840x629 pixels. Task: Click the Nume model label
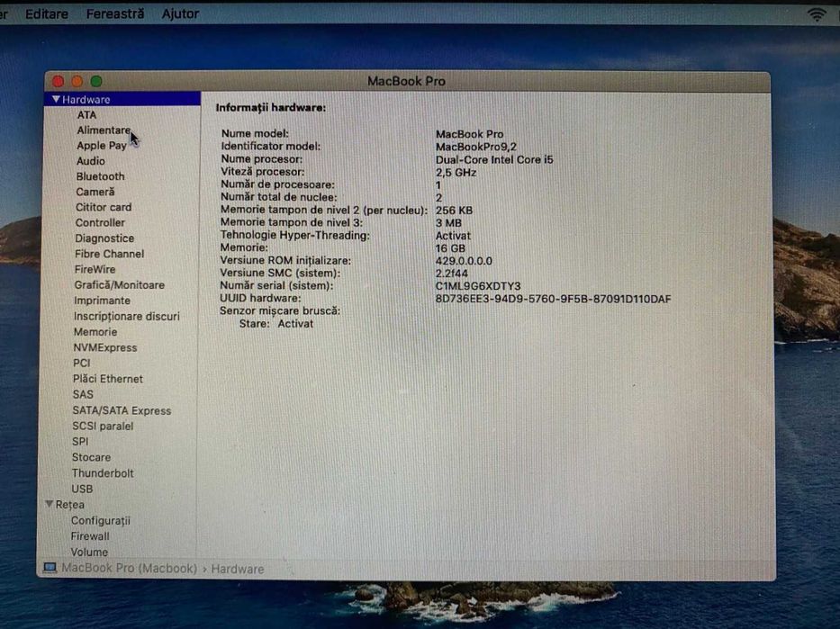255,133
